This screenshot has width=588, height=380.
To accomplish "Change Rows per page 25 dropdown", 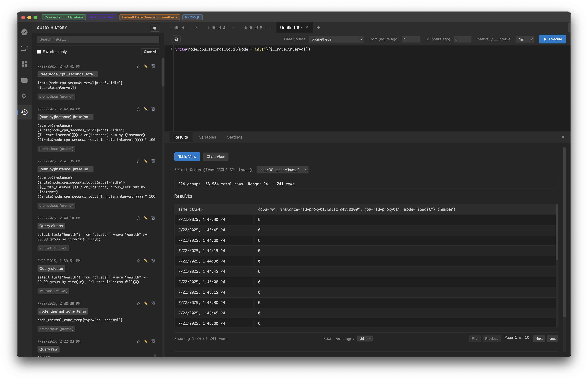I will click(x=365, y=339).
